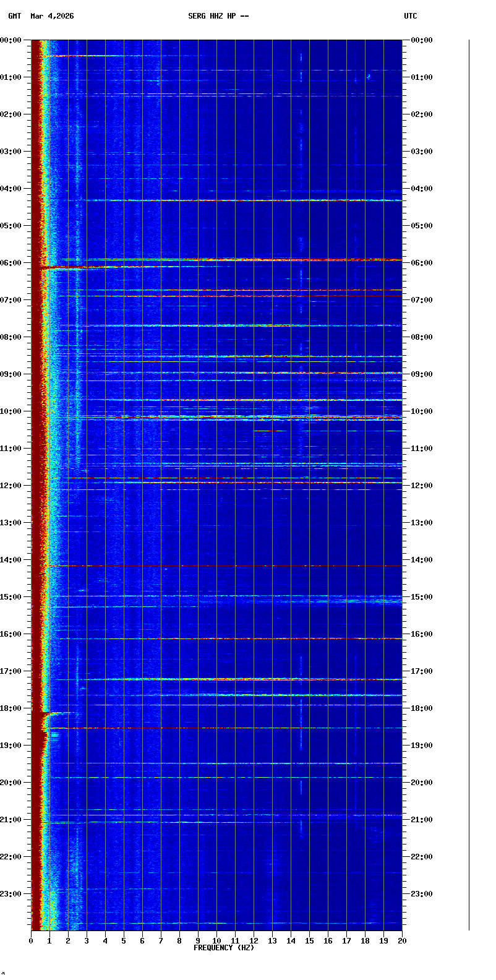Click the Mar 4,2026 date text
496x980 pixels.
click(x=52, y=16)
